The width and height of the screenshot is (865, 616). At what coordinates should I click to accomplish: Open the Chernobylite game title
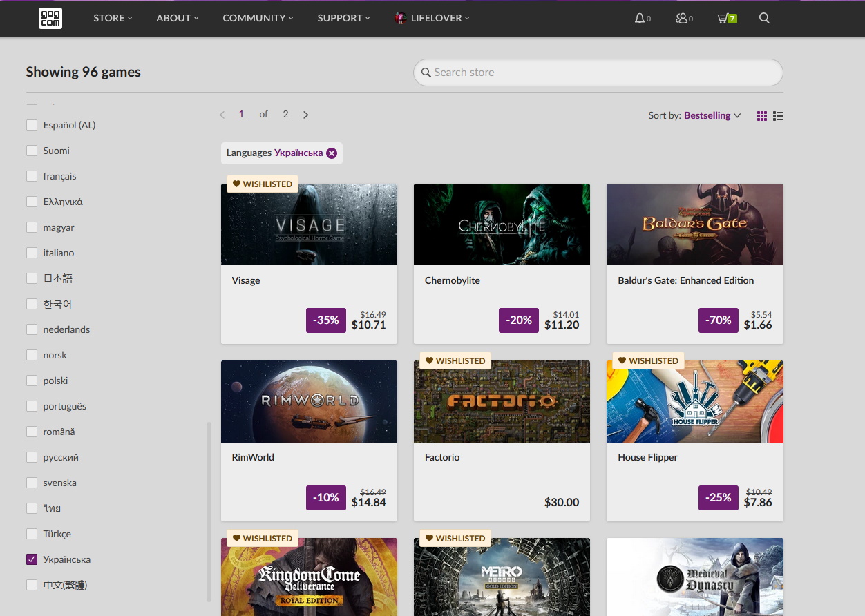(452, 280)
